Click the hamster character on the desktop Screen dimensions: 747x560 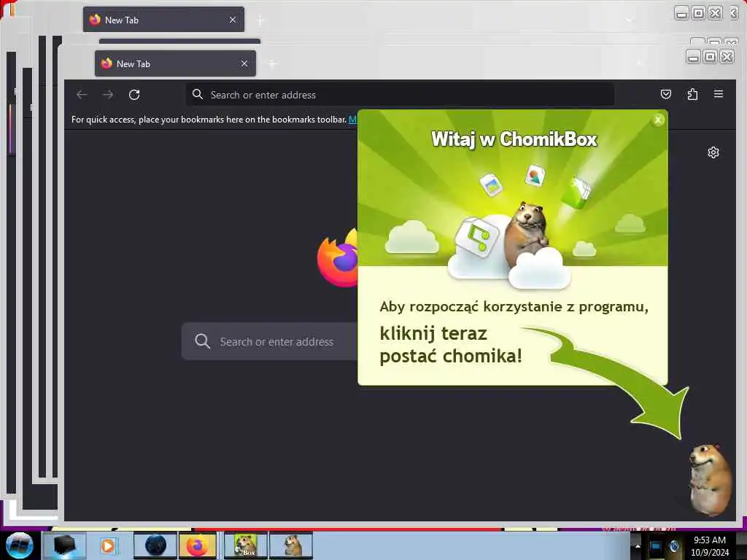coord(710,479)
